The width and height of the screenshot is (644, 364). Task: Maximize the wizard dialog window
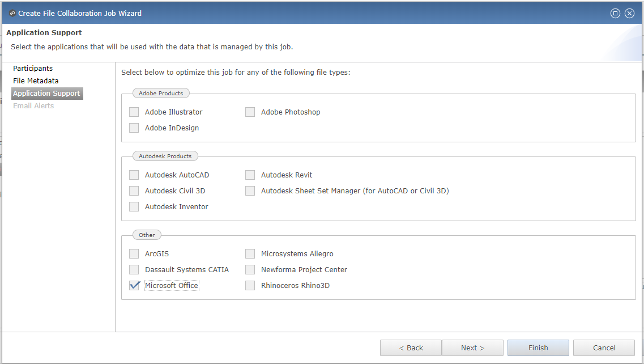point(615,13)
